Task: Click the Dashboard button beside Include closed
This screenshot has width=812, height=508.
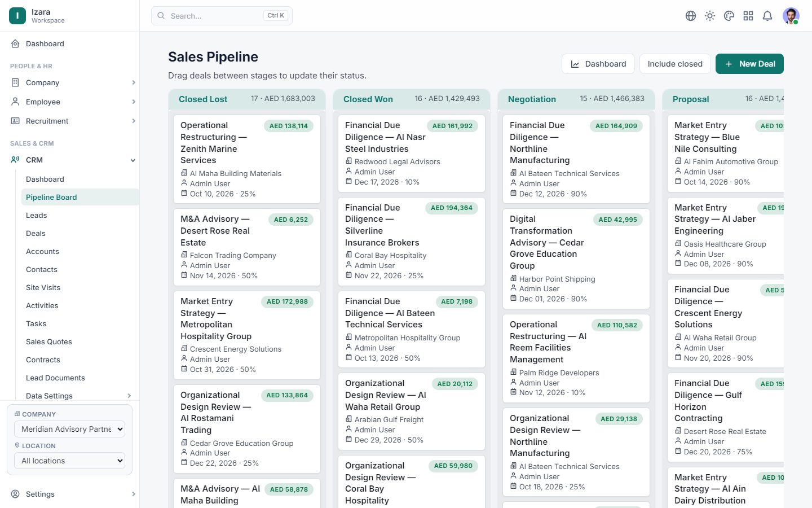Action: (x=598, y=64)
